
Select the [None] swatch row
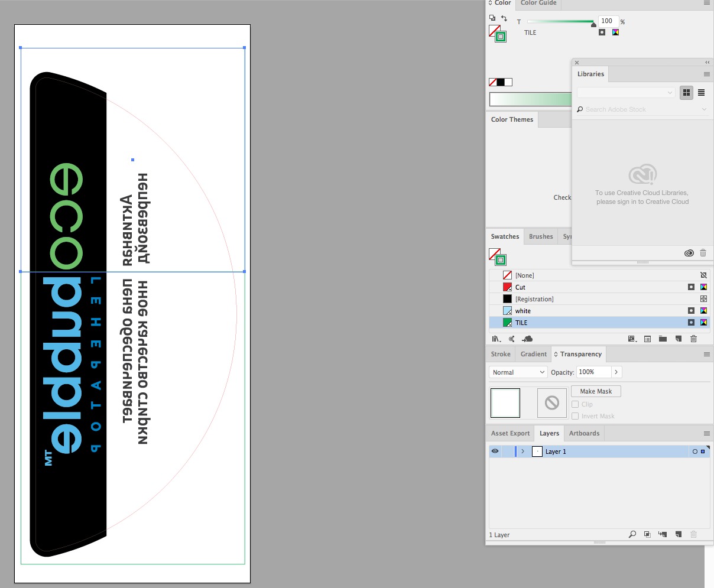pos(599,275)
